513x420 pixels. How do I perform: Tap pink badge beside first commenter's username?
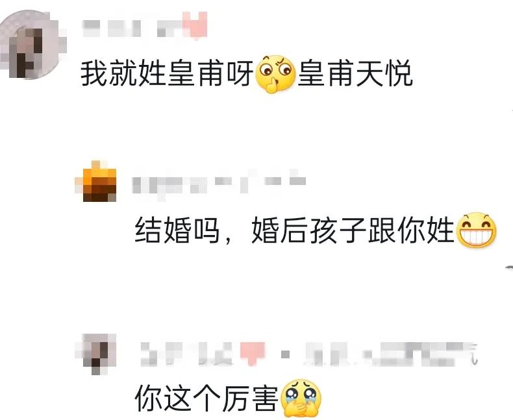point(195,25)
